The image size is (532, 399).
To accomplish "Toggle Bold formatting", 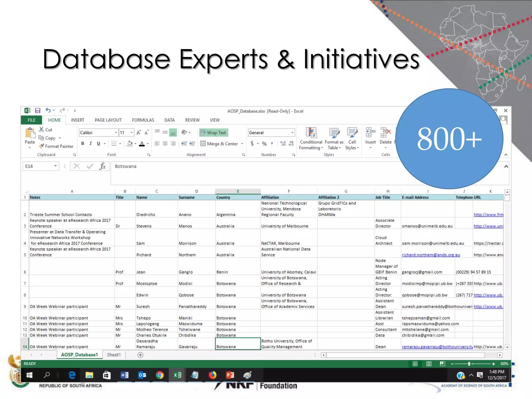I will click(83, 143).
